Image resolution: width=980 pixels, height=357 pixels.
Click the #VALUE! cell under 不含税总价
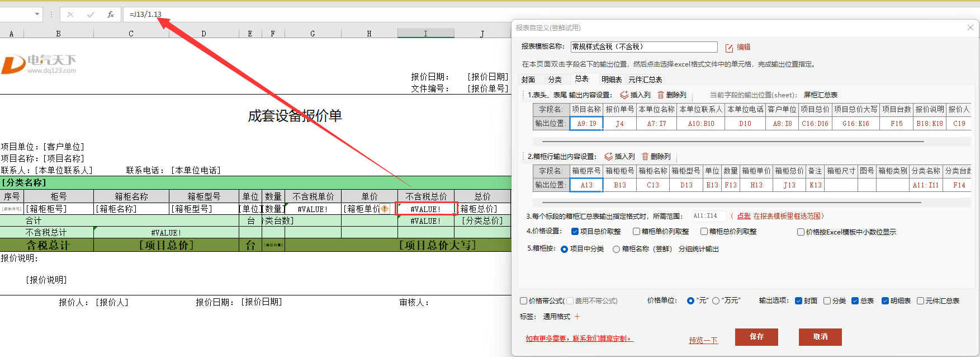click(x=426, y=209)
